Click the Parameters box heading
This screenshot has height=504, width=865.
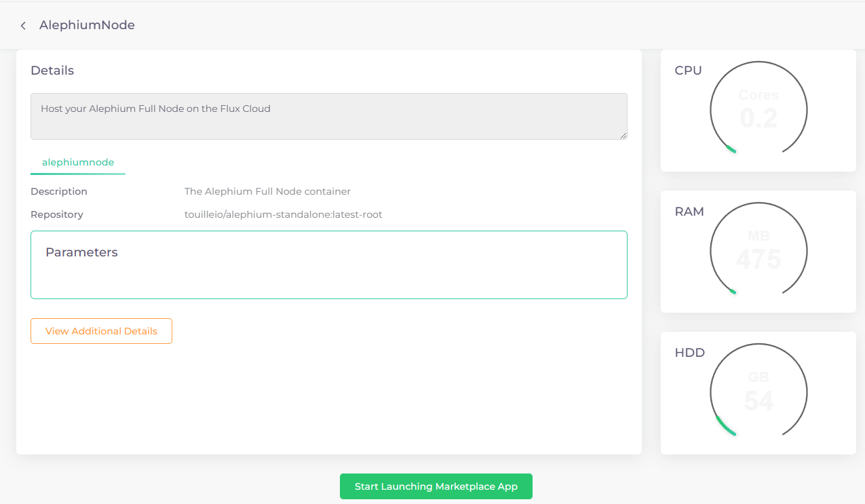[81, 252]
